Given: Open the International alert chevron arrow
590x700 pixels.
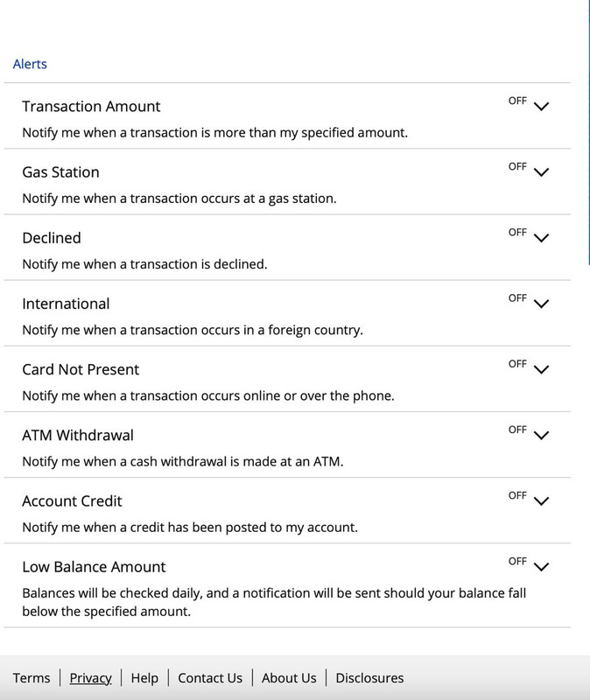Looking at the screenshot, I should click(541, 304).
